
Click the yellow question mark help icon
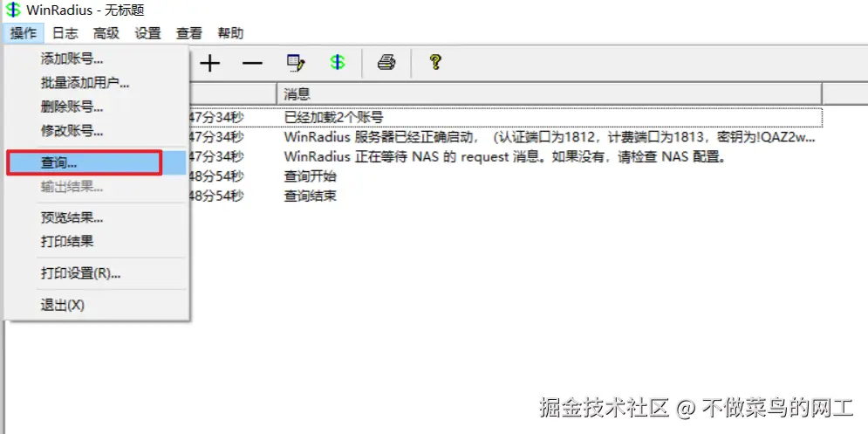tap(435, 62)
